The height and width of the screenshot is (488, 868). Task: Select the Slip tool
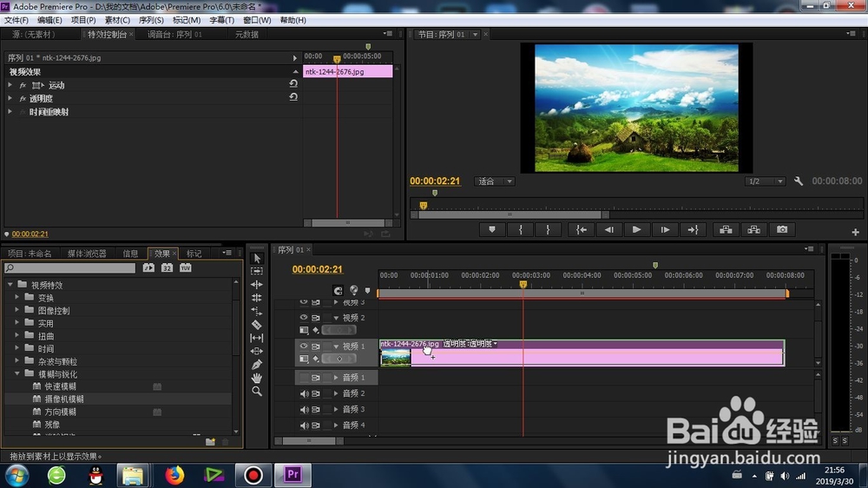(256, 338)
